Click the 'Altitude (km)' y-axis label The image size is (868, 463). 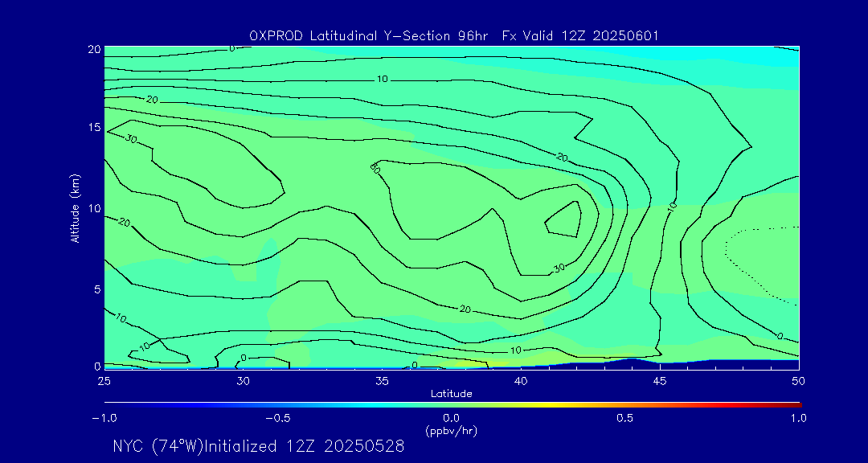(75, 207)
